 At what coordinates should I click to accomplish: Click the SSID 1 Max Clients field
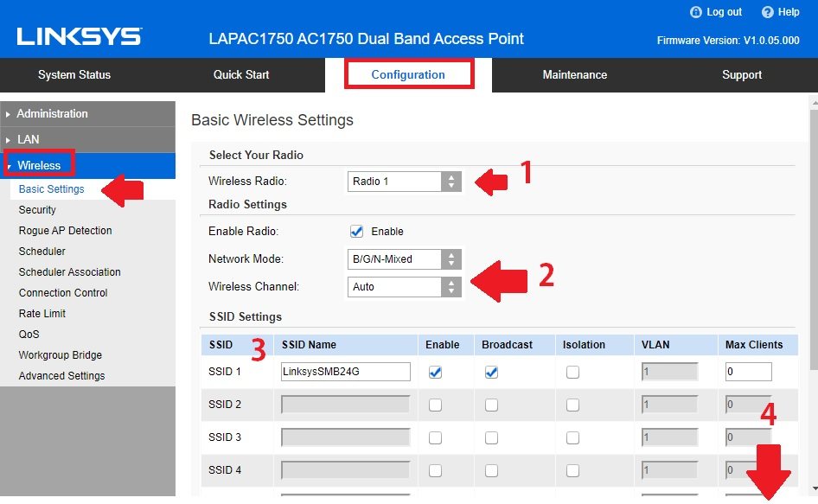(x=748, y=372)
